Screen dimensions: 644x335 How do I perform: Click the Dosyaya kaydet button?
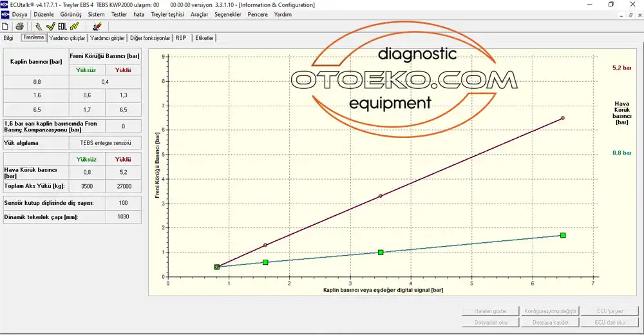pyautogui.click(x=548, y=322)
